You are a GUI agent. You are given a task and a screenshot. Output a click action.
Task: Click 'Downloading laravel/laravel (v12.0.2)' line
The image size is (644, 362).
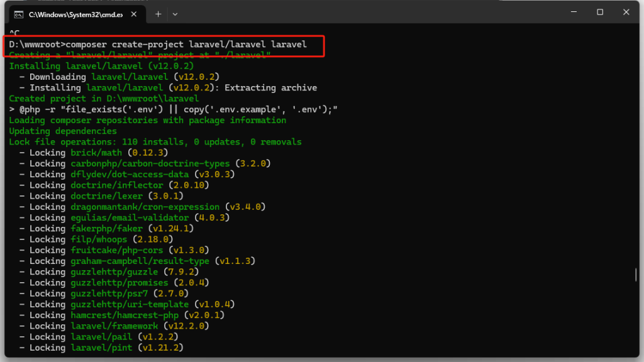point(125,77)
